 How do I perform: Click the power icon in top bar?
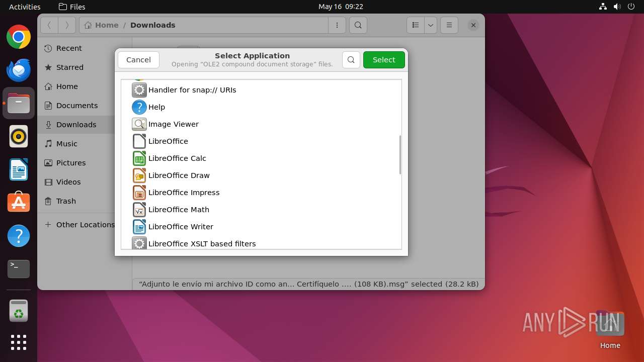coord(631,7)
